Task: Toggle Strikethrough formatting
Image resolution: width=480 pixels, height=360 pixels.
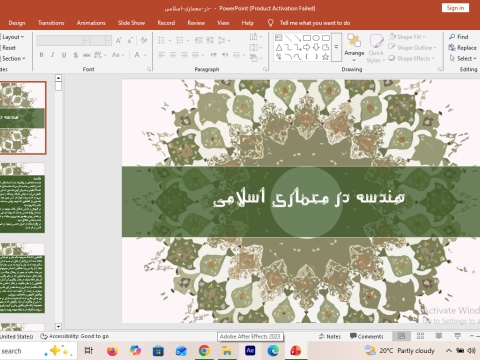Action: (x=87, y=55)
